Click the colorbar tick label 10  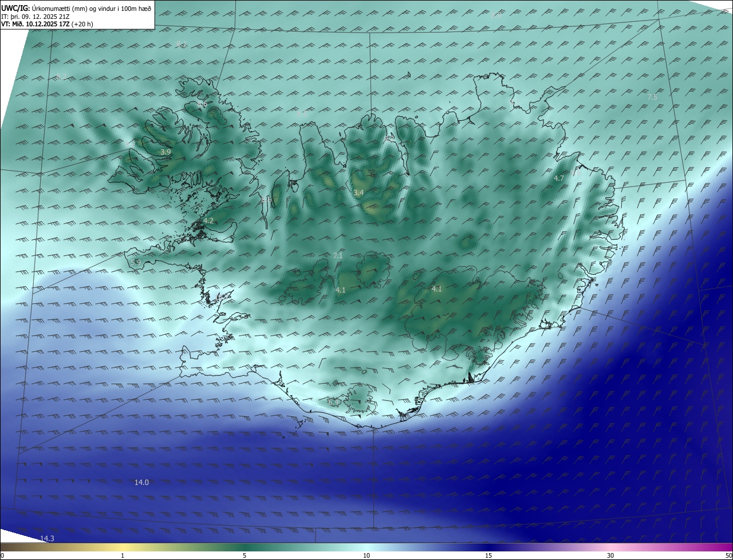366,555
